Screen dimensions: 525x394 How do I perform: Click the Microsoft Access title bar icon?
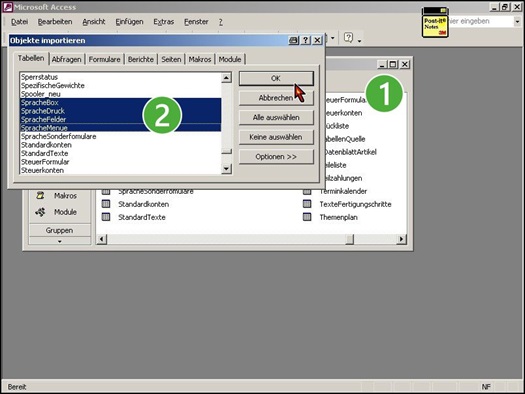click(7, 7)
